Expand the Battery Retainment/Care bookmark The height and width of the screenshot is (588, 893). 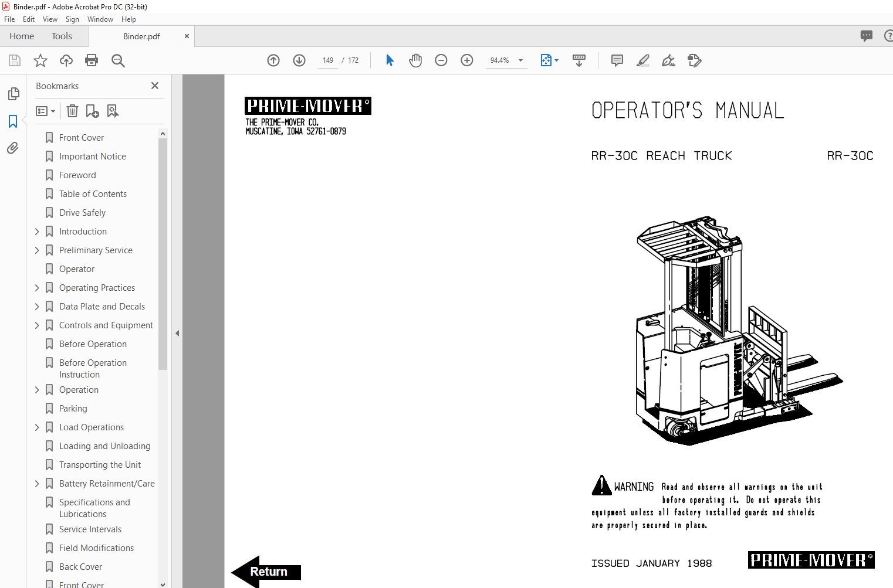pyautogui.click(x=37, y=484)
